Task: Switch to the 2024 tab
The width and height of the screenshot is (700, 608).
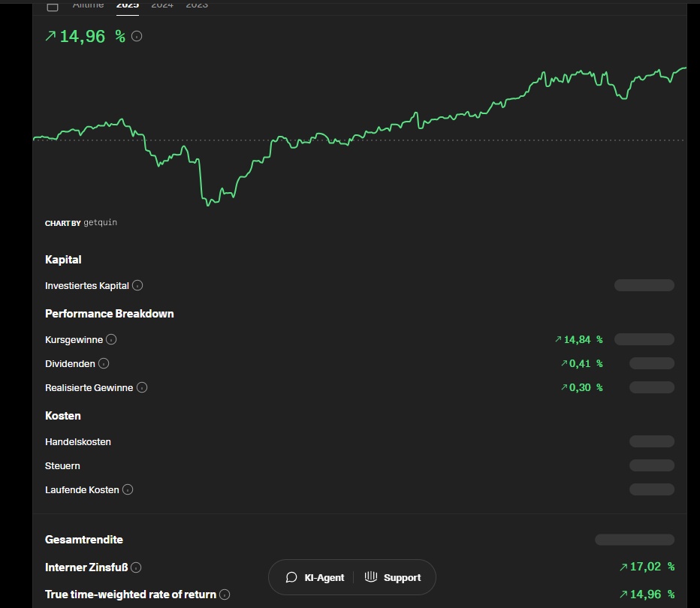Action: (162, 5)
